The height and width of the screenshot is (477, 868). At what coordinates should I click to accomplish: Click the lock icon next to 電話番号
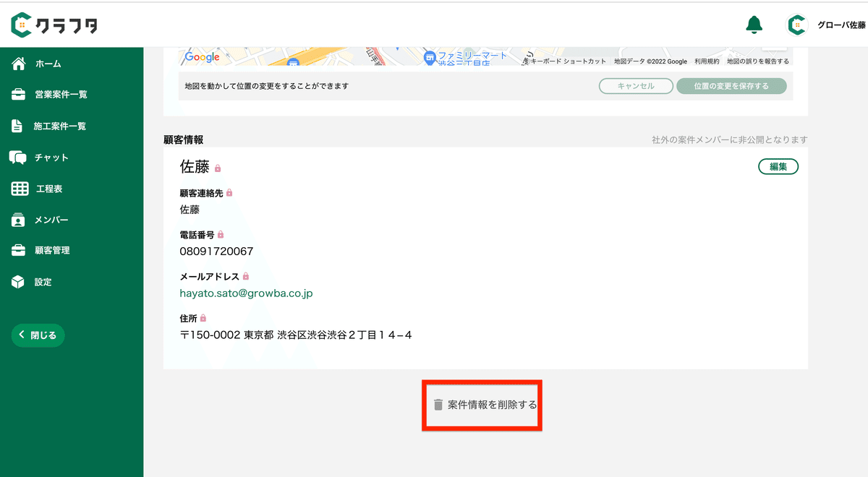(221, 235)
